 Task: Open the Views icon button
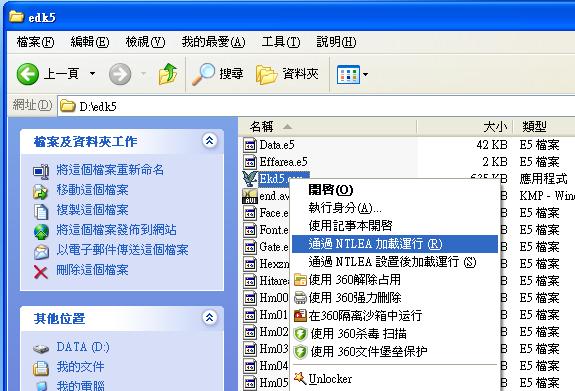pos(348,74)
